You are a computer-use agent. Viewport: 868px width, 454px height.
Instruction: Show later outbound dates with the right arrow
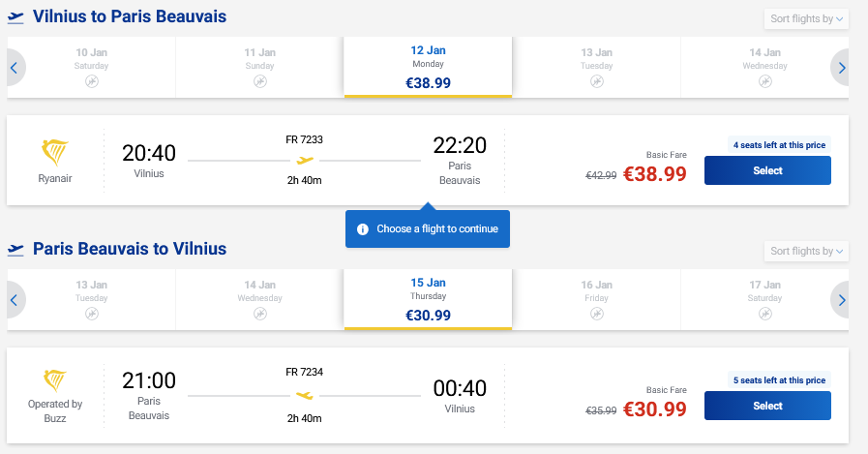[x=841, y=68]
